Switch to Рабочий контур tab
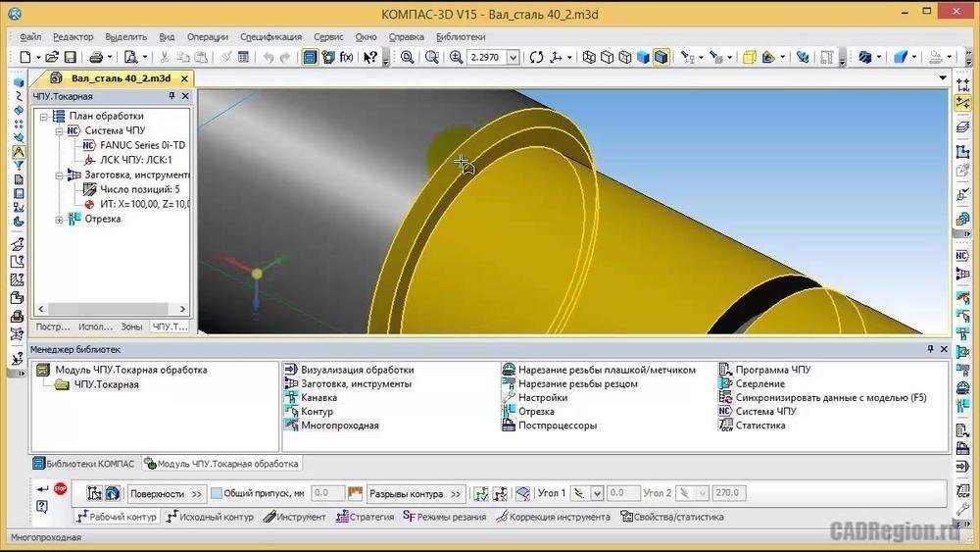 pyautogui.click(x=118, y=517)
